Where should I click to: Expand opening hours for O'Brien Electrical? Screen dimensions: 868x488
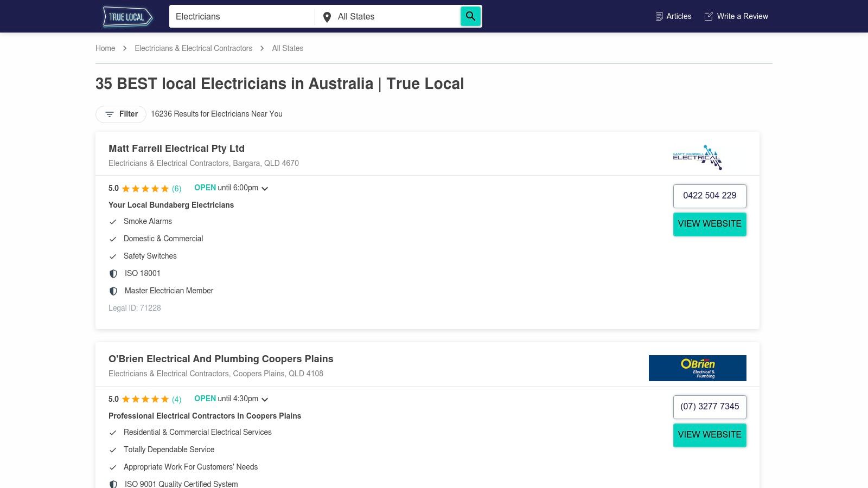[265, 400]
